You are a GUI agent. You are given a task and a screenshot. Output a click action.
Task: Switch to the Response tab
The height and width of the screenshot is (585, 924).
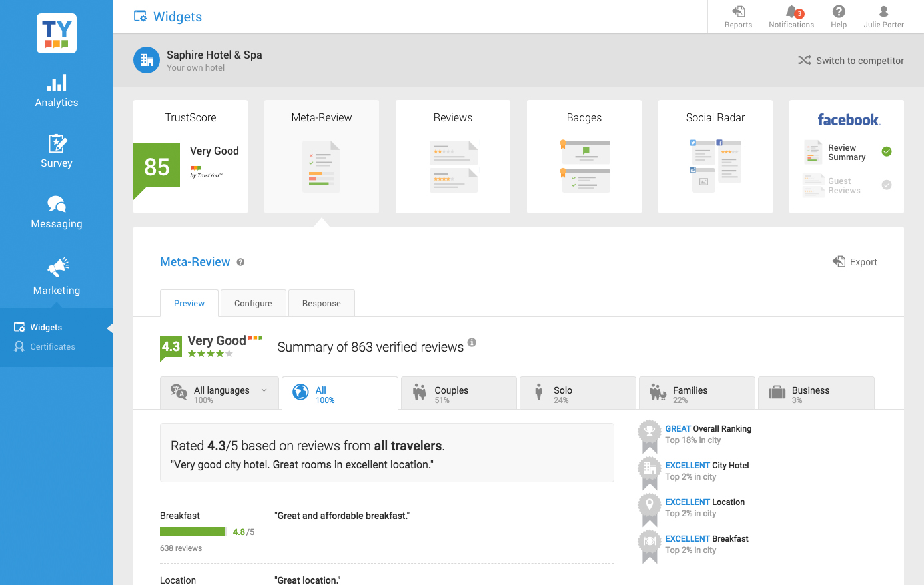(321, 303)
